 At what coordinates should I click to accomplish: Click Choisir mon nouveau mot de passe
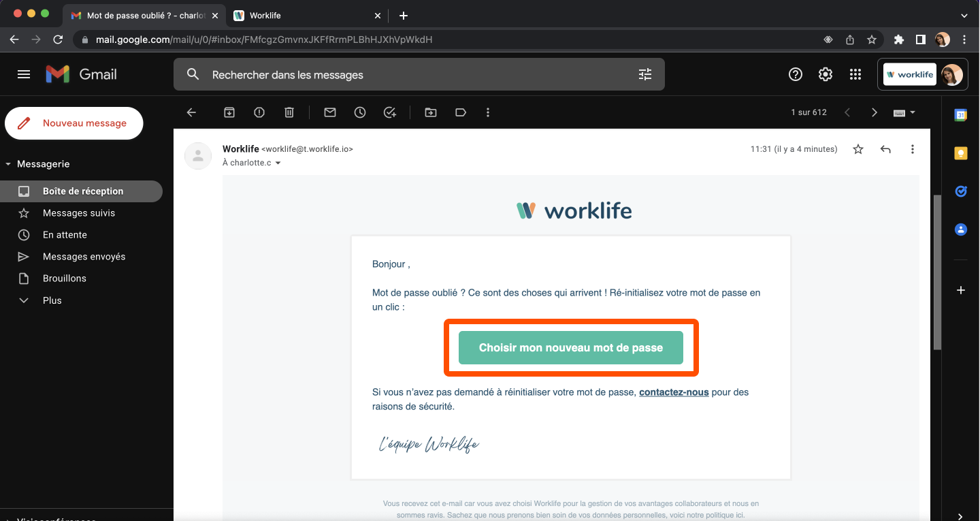570,347
